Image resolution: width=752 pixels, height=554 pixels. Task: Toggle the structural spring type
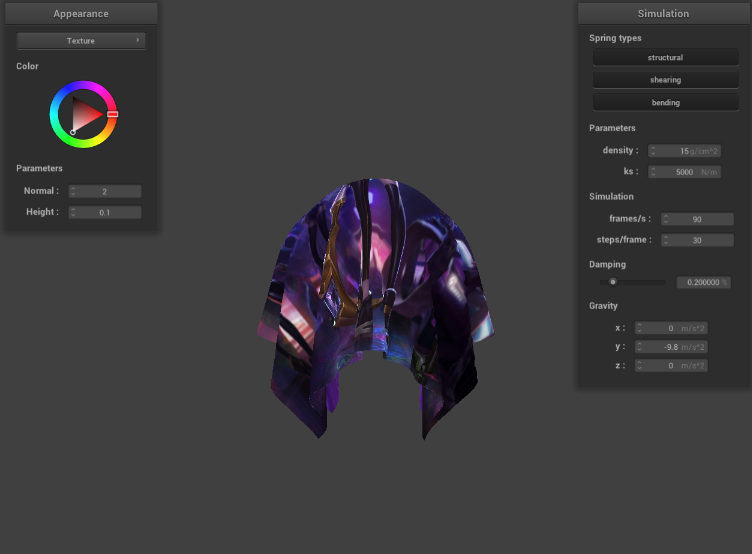tap(665, 58)
